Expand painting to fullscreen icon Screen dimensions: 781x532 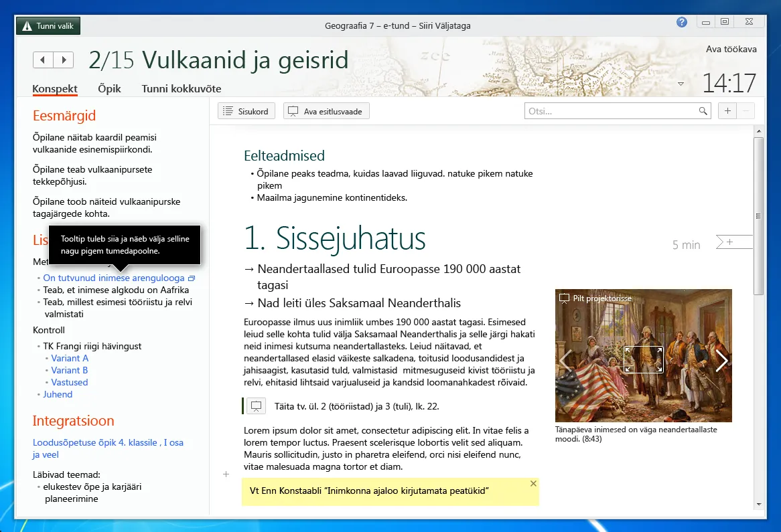(644, 359)
